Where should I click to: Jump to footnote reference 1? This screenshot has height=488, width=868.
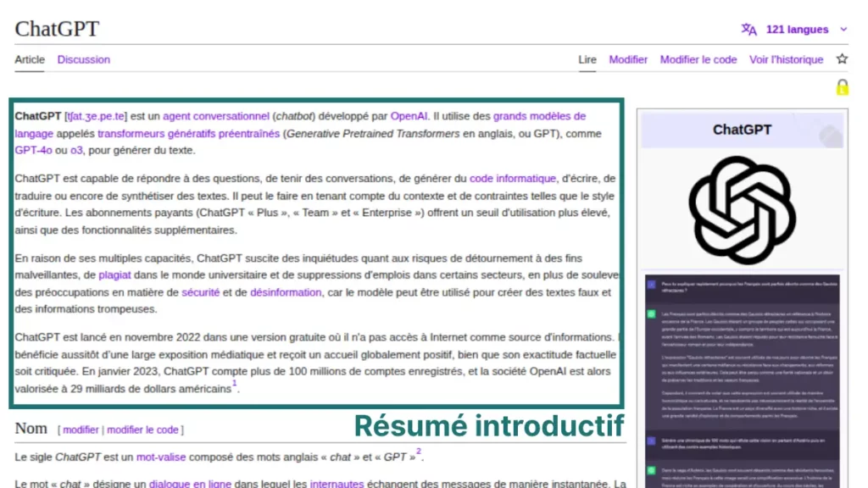(x=234, y=383)
